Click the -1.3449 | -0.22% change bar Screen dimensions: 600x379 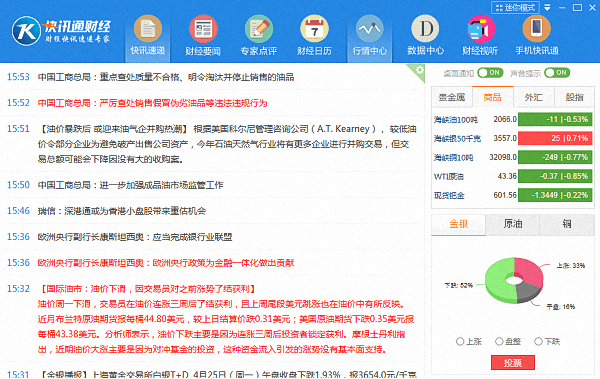555,195
